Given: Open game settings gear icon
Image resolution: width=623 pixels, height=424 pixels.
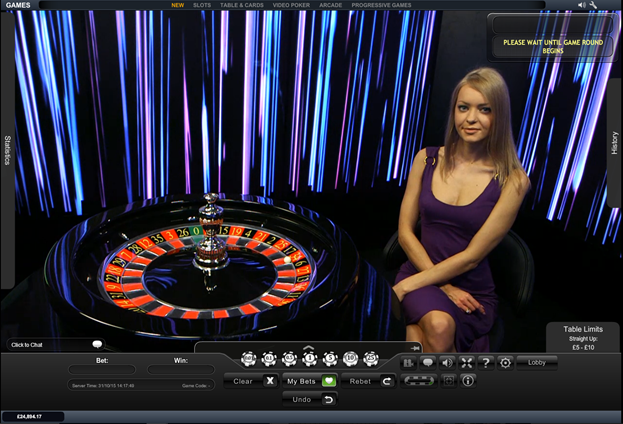Looking at the screenshot, I should coord(505,362).
